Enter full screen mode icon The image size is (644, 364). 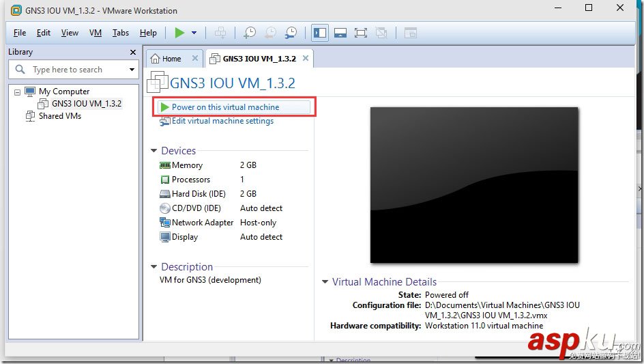click(361, 33)
